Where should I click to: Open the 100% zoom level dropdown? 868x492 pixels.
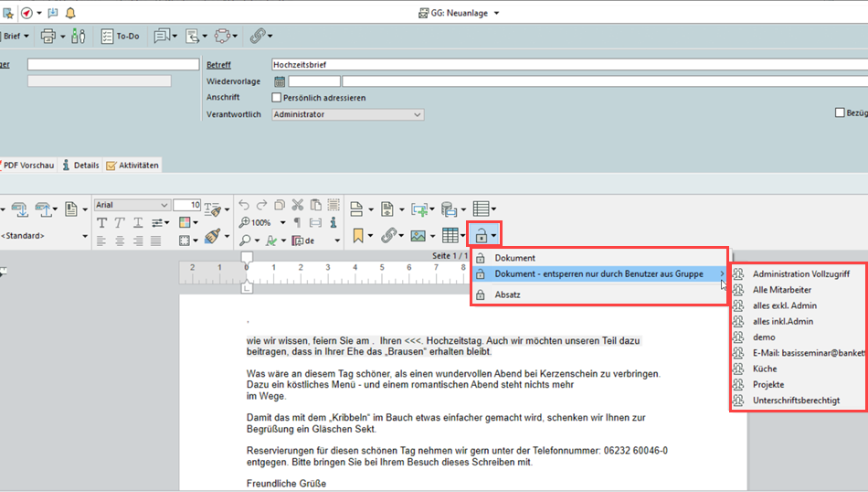click(282, 222)
